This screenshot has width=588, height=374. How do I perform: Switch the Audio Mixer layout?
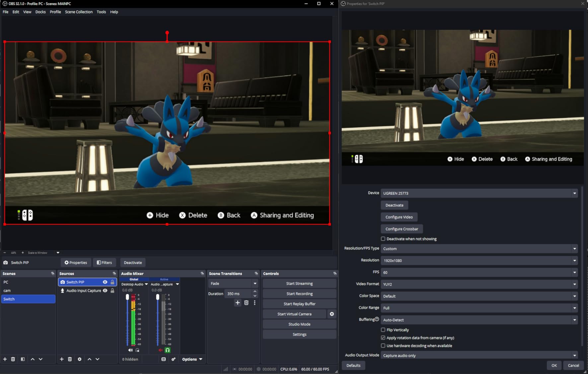[x=164, y=359]
